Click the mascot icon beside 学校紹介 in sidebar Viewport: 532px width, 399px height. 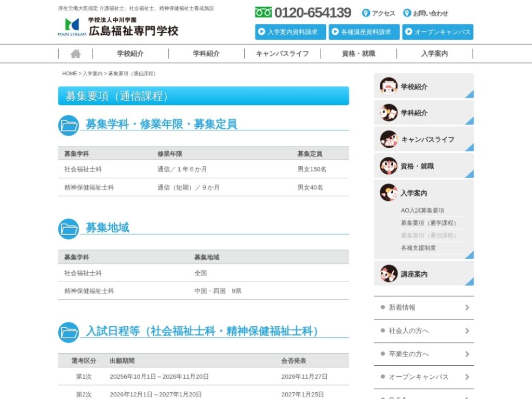point(389,86)
